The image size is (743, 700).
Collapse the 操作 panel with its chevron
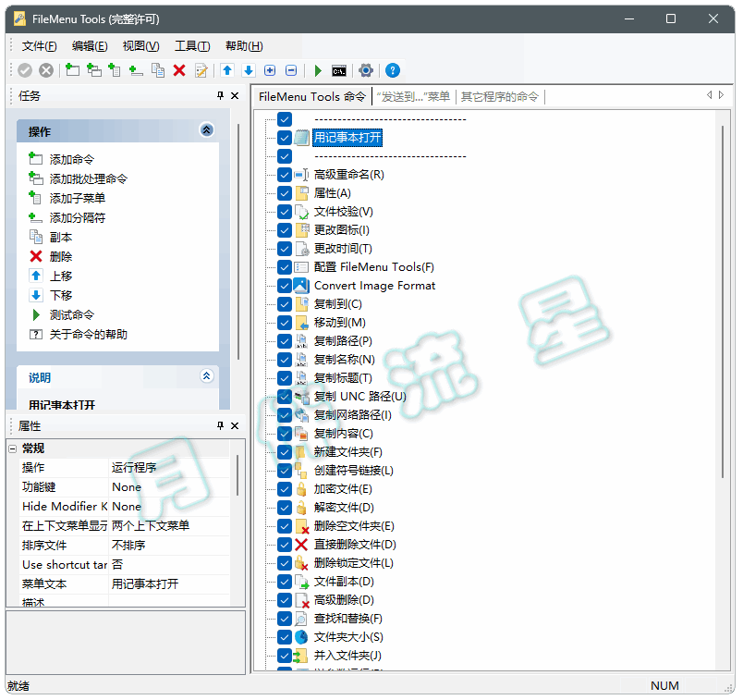pyautogui.click(x=206, y=130)
